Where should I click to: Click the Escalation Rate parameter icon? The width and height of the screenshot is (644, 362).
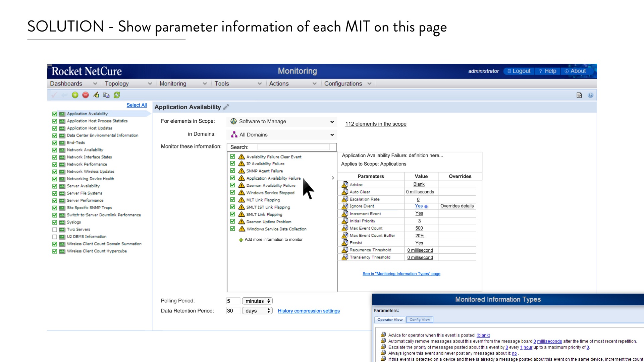(x=345, y=199)
